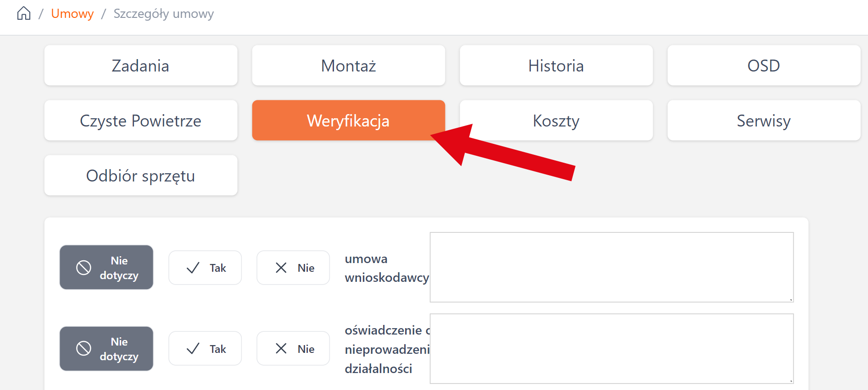Open the Serwisy tab
Screen dimensions: 868x390
click(763, 121)
